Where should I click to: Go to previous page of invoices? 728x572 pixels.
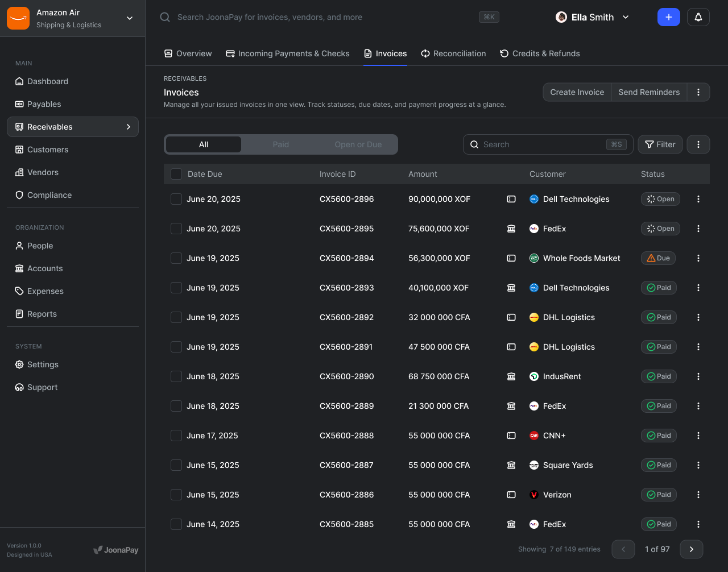tap(623, 549)
